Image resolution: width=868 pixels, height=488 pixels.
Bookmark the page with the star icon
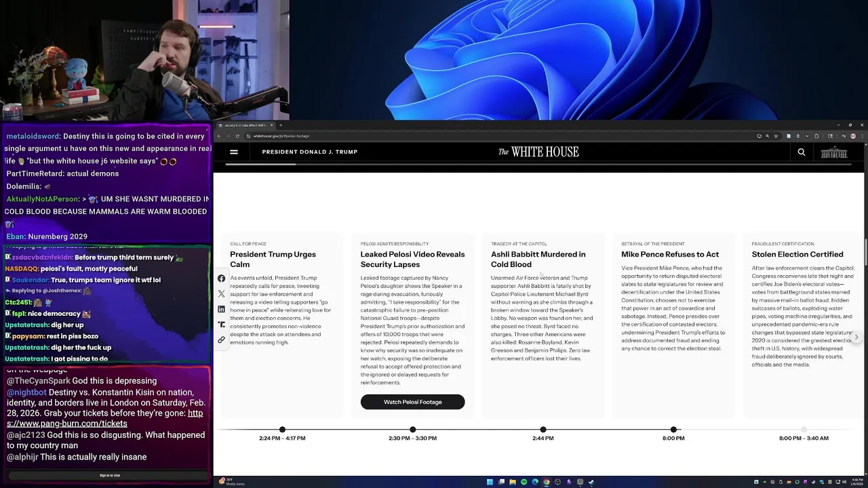[776, 136]
